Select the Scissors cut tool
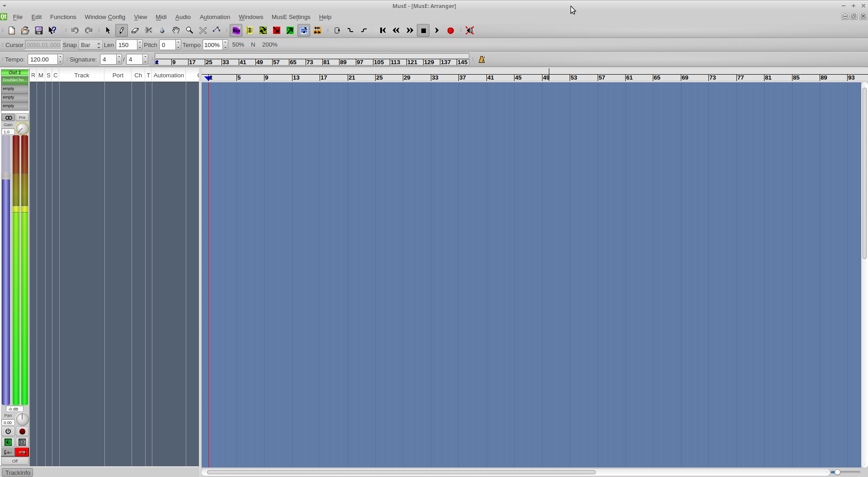Viewport: 868px width, 477px height. (149, 30)
